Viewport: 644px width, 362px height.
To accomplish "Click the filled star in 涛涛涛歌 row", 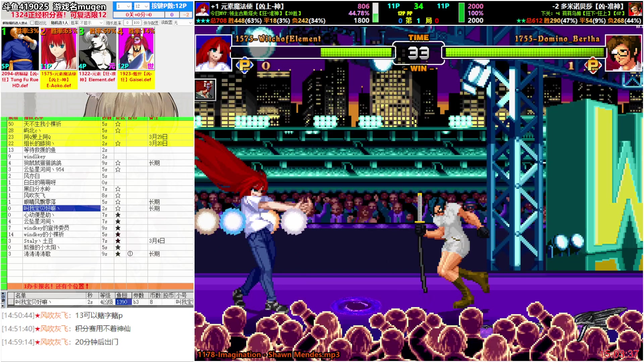I will pos(118,254).
